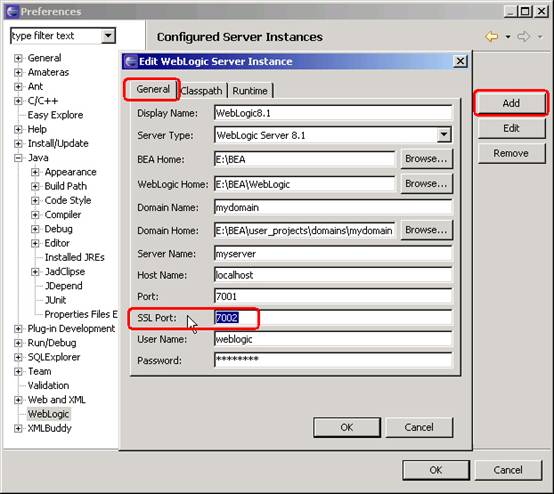554x494 pixels.
Task: Close the Edit WebLogic Server Instance dialog
Action: coord(460,61)
